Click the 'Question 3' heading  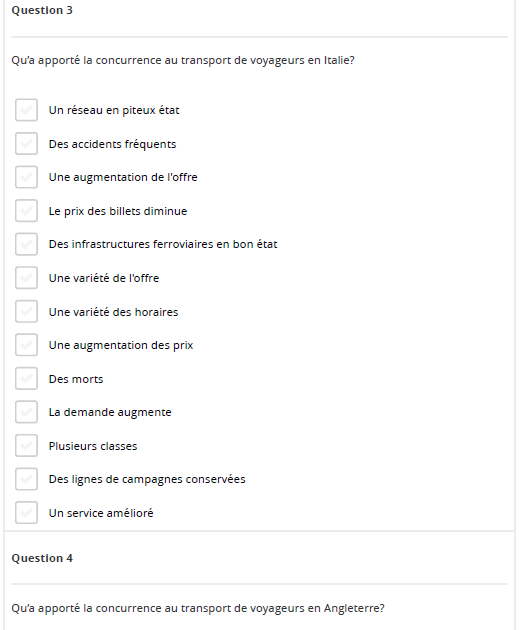pyautogui.click(x=42, y=10)
